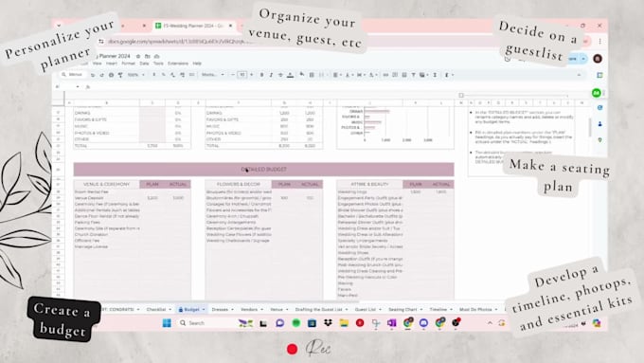Screen dimensions: 644x363
Task: Open the font family dropdown
Action: pos(212,75)
